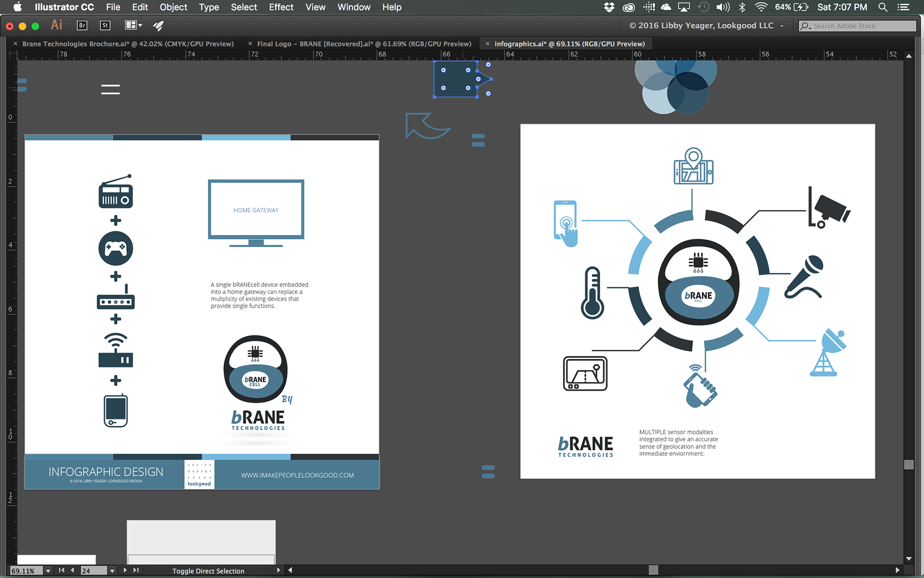Go to last artboard button
Screen dimensions: 924x578
[x=136, y=570]
